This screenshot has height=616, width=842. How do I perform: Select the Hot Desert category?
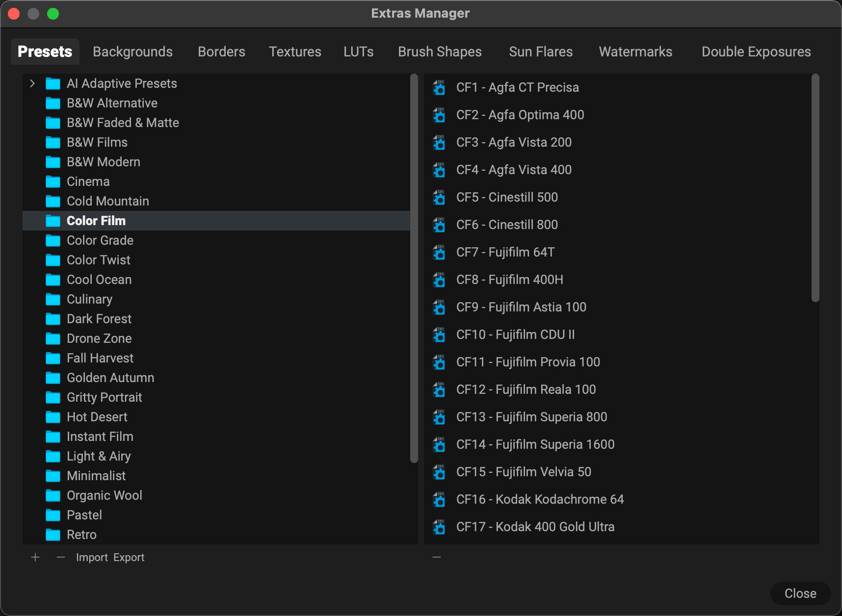[x=216, y=417]
